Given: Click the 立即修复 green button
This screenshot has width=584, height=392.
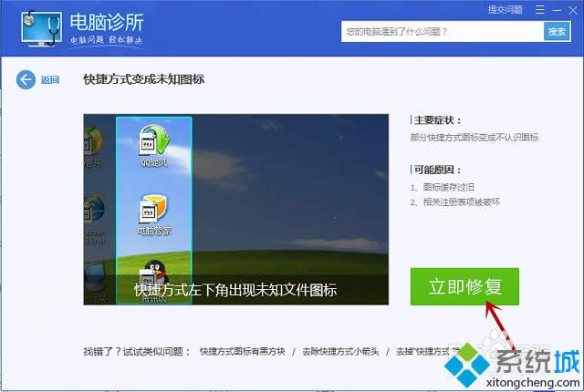Looking at the screenshot, I should coord(464,287).
